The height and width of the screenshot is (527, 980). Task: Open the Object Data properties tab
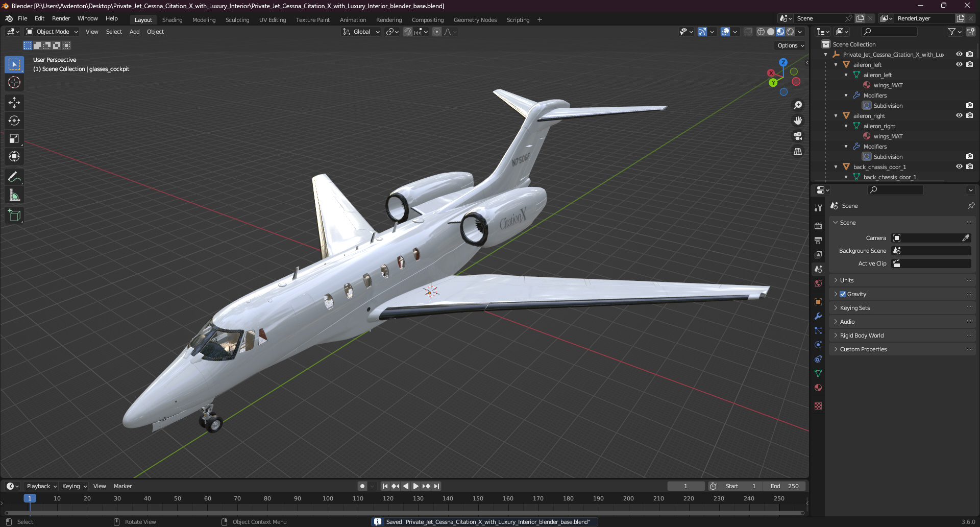pos(818,373)
